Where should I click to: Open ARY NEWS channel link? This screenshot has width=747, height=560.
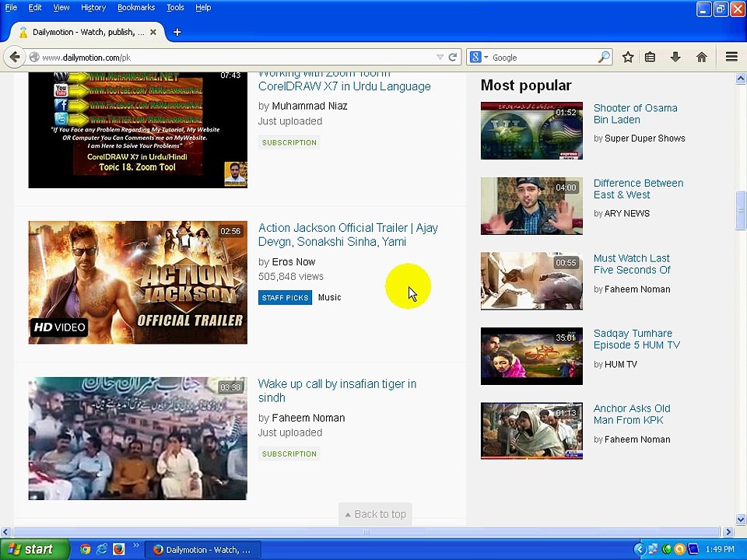(x=627, y=214)
